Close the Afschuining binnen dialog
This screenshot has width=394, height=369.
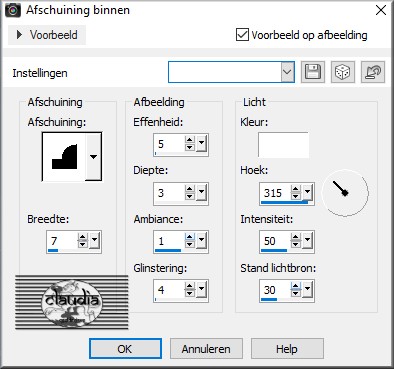(381, 10)
